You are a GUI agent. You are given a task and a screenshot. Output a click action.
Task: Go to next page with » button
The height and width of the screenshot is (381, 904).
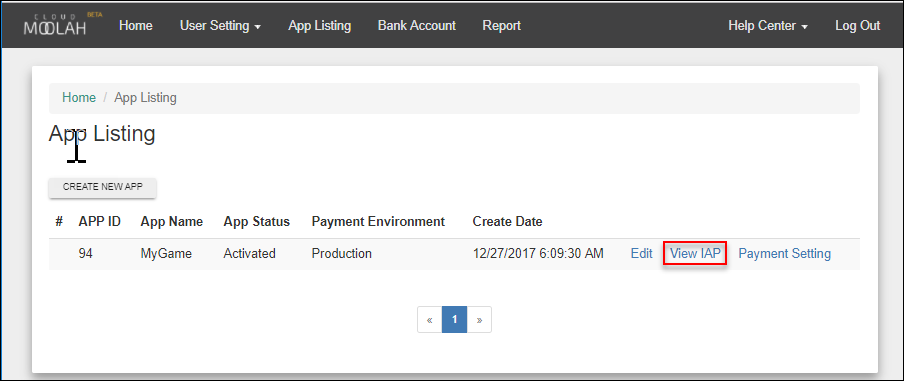tap(479, 319)
